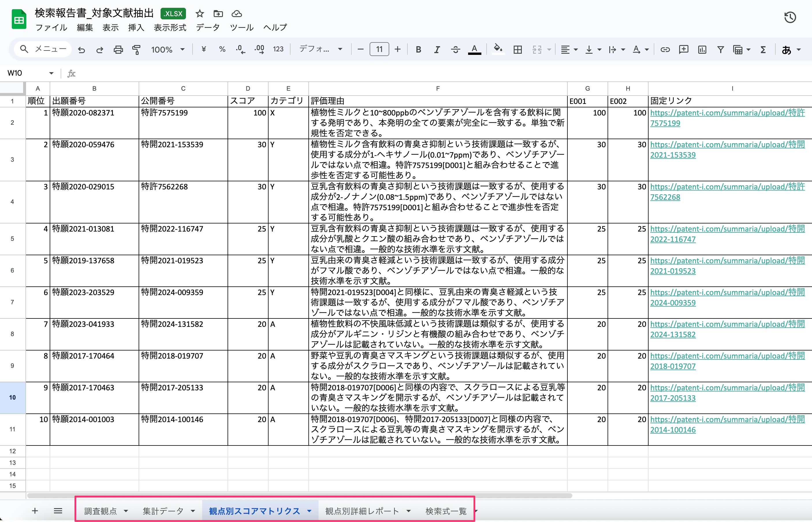Open the fill color picker
The image size is (812, 522).
497,49
